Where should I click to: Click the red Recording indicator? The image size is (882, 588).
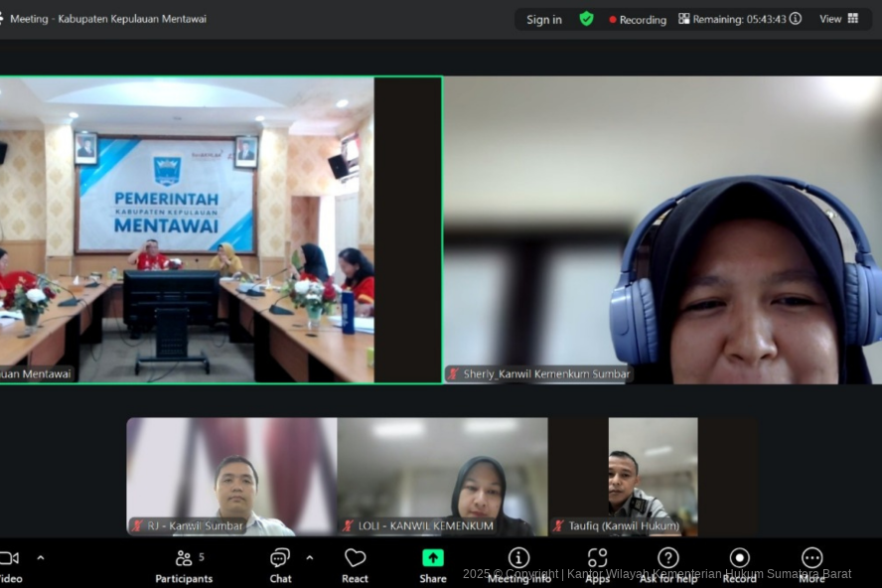point(638,20)
